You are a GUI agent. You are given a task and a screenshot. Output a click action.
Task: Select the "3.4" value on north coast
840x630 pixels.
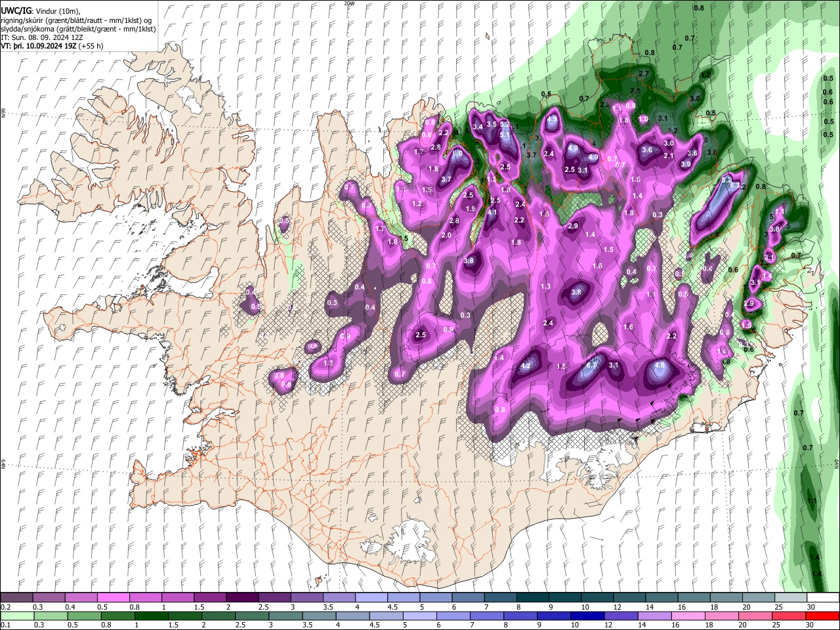478,127
